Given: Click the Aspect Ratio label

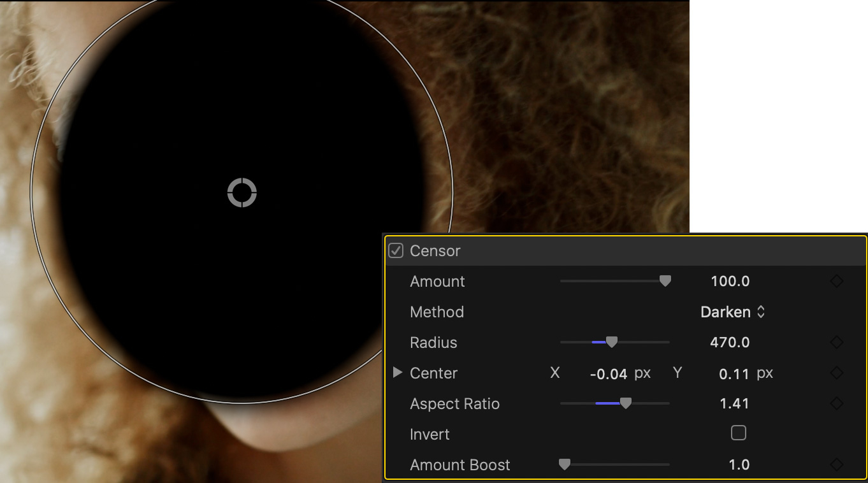Looking at the screenshot, I should tap(455, 403).
